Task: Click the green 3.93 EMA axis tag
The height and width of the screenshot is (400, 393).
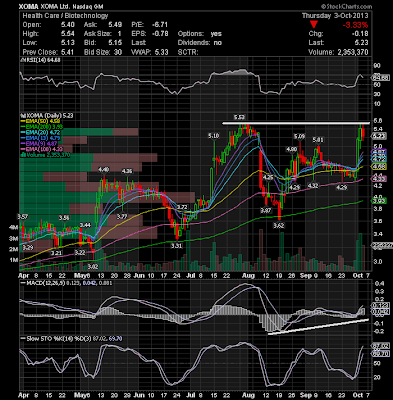Action: [379, 201]
